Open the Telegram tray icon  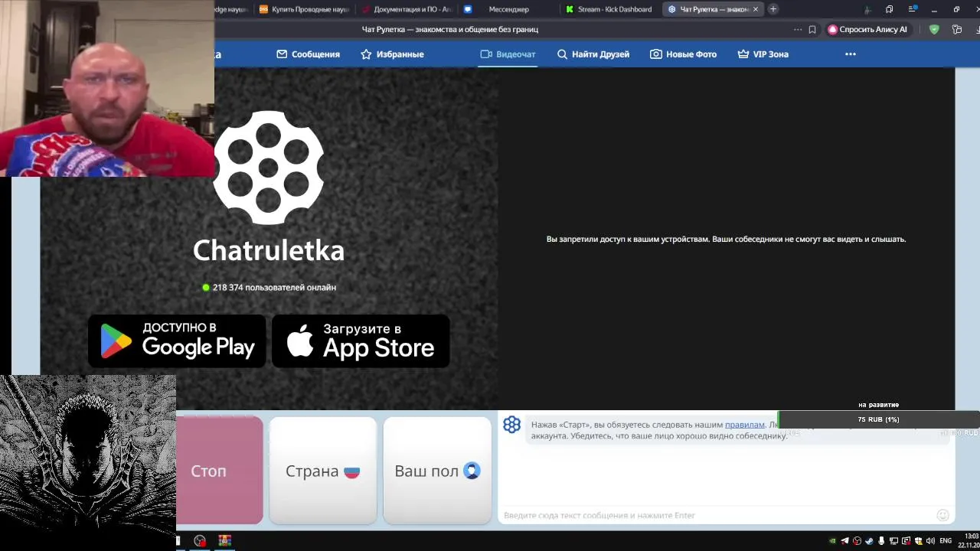(844, 541)
